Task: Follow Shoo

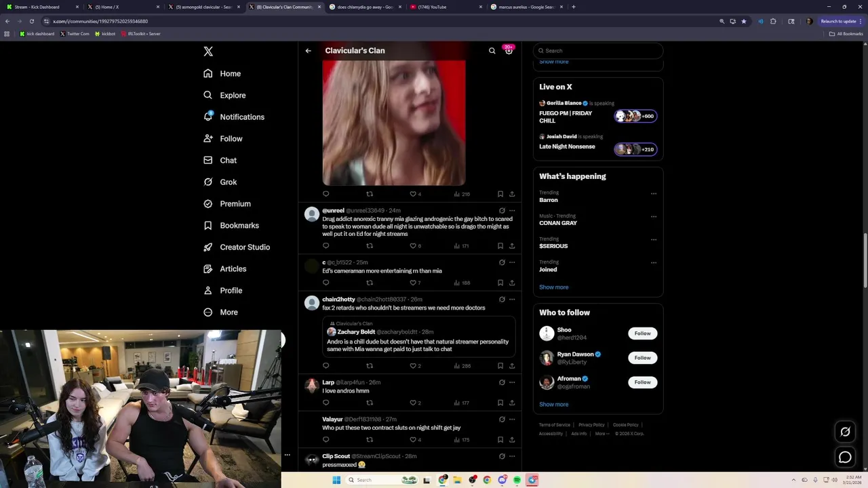Action: coord(643,333)
